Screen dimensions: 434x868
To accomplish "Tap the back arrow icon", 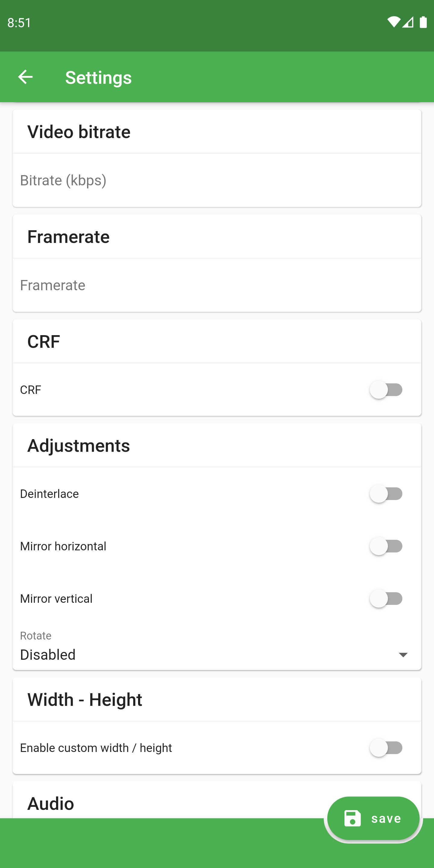I will click(25, 77).
